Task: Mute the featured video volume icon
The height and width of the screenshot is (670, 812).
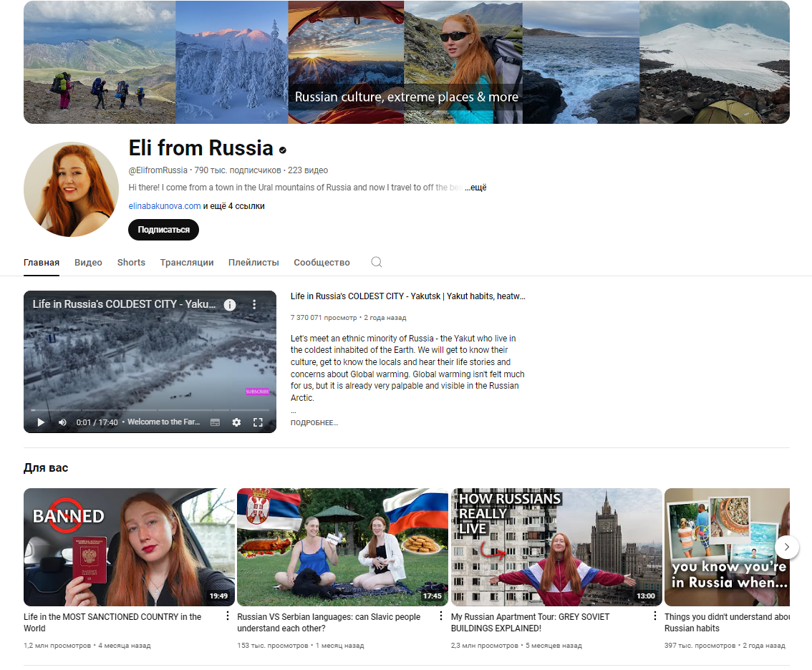Action: (x=63, y=422)
